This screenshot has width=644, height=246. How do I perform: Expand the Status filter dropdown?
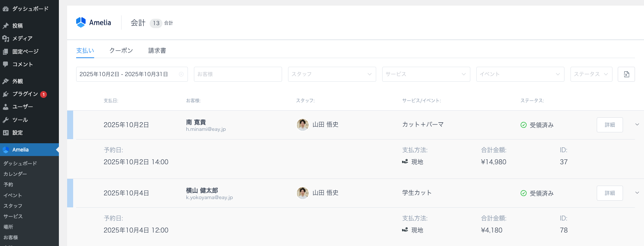[x=591, y=74]
